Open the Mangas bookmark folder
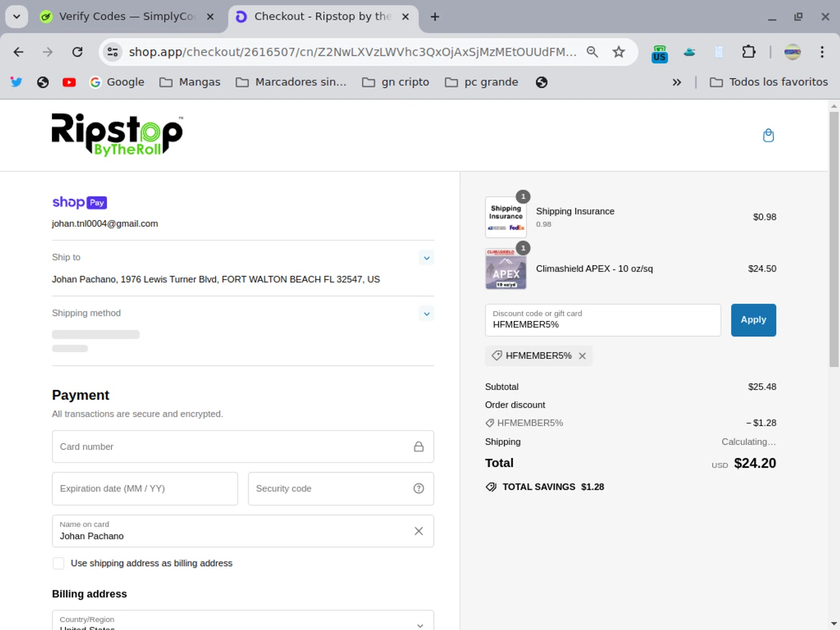Viewport: 840px width, 630px height. tap(190, 82)
